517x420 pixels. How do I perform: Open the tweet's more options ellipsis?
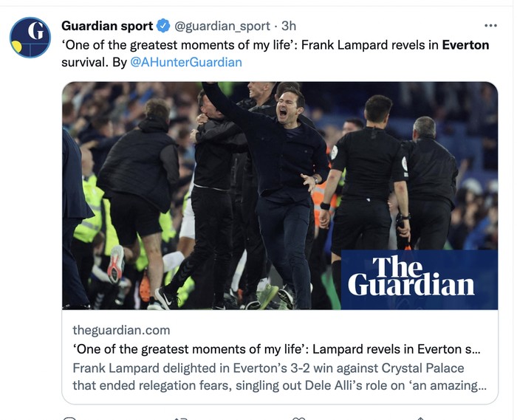(x=490, y=24)
